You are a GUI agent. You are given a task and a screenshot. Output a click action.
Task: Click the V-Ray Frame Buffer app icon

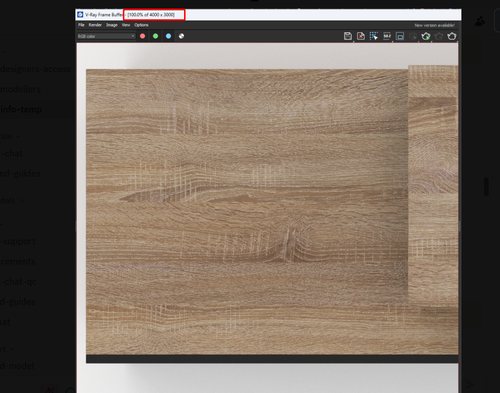pos(80,15)
